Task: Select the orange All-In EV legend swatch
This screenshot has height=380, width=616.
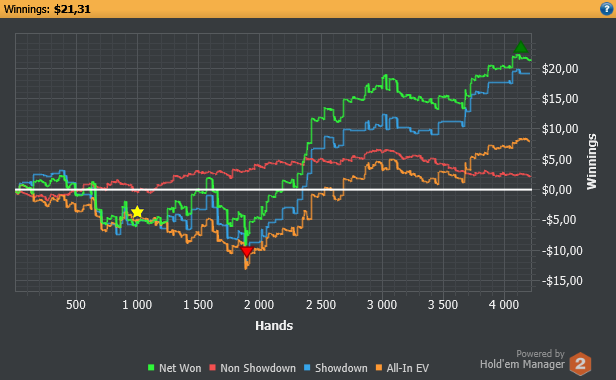Action: pyautogui.click(x=379, y=367)
